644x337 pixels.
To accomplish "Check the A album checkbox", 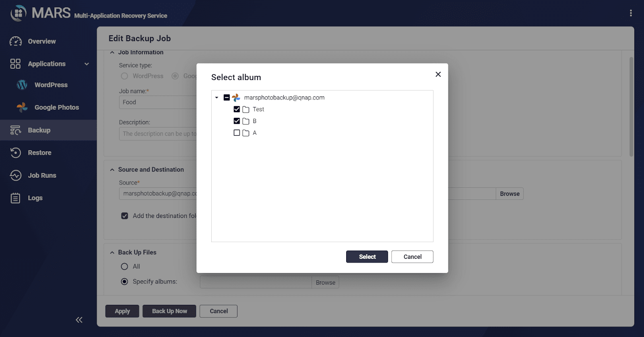I will coord(237,133).
